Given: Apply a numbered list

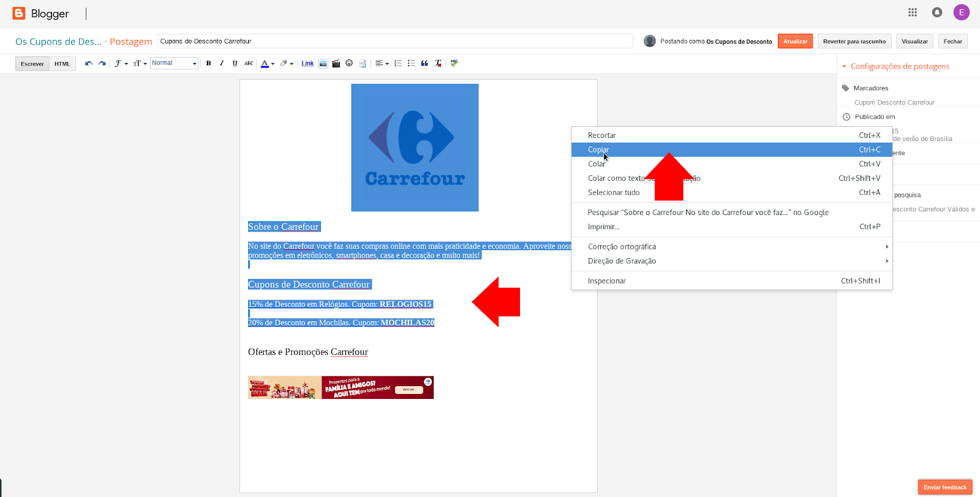Looking at the screenshot, I should click(x=398, y=63).
